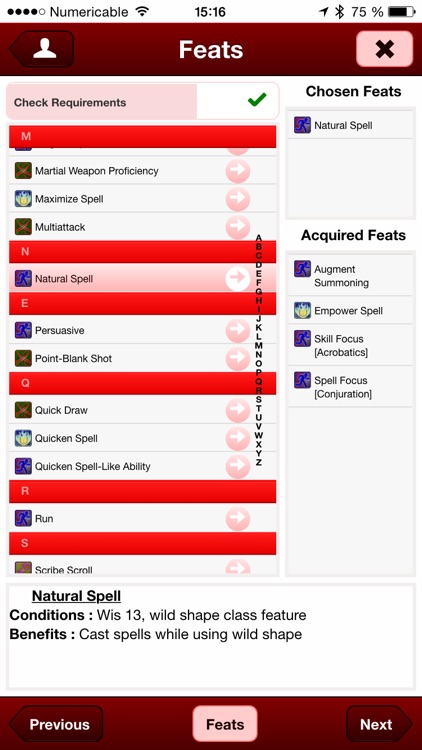Viewport: 422px width, 750px height.
Task: Tap the arrow icon beside Persuasive
Action: tap(238, 331)
